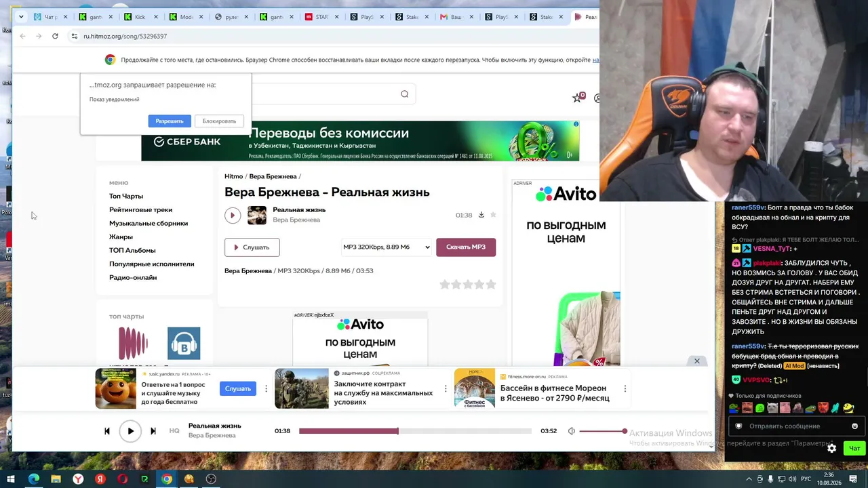Image resolution: width=868 pixels, height=488 pixels.
Task: Open File Explorer from the taskbar
Action: pyautogui.click(x=56, y=479)
